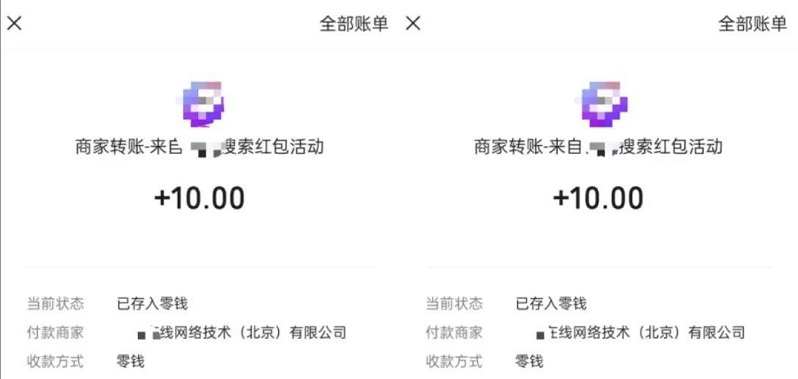The width and height of the screenshot is (798, 379).
Task: Select right 商家转账 red packet activity title
Action: (598, 147)
